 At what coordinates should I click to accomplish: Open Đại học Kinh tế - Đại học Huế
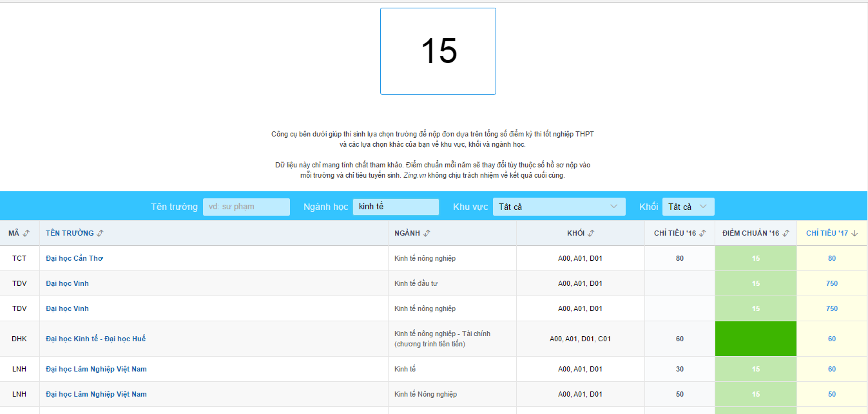(x=95, y=339)
